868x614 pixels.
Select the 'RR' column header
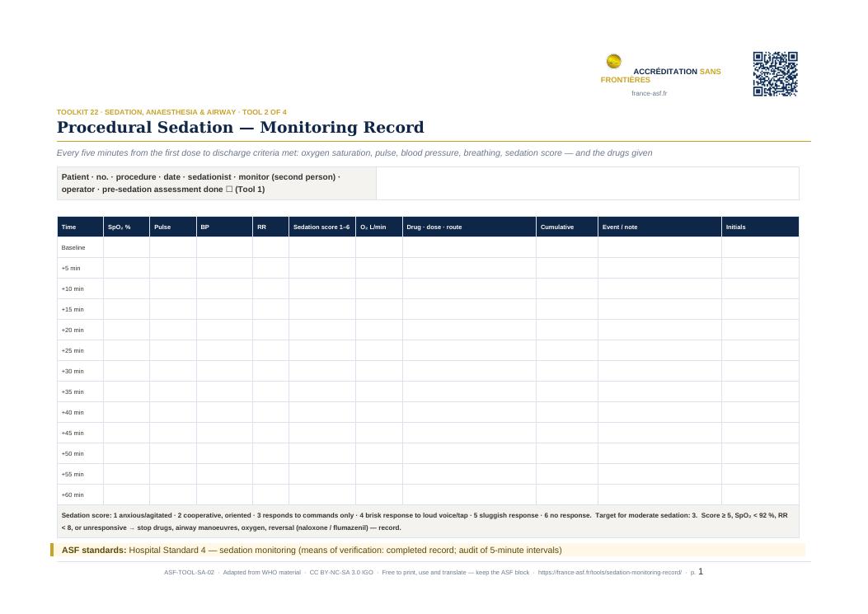coord(270,227)
